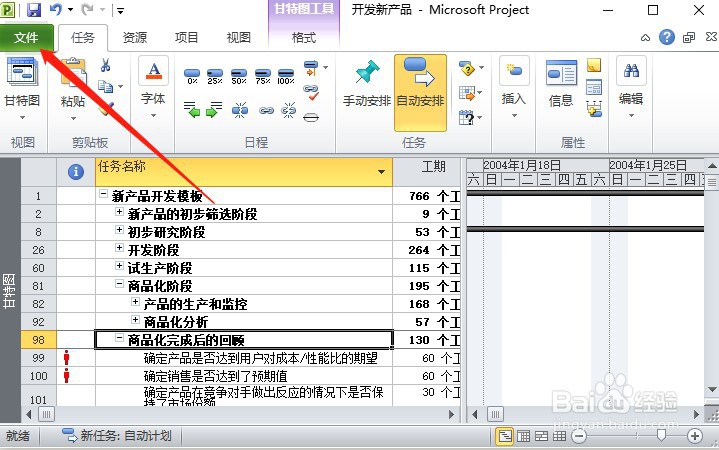The height and width of the screenshot is (450, 719).
Task: Mark task 100% complete
Action: click(286, 76)
